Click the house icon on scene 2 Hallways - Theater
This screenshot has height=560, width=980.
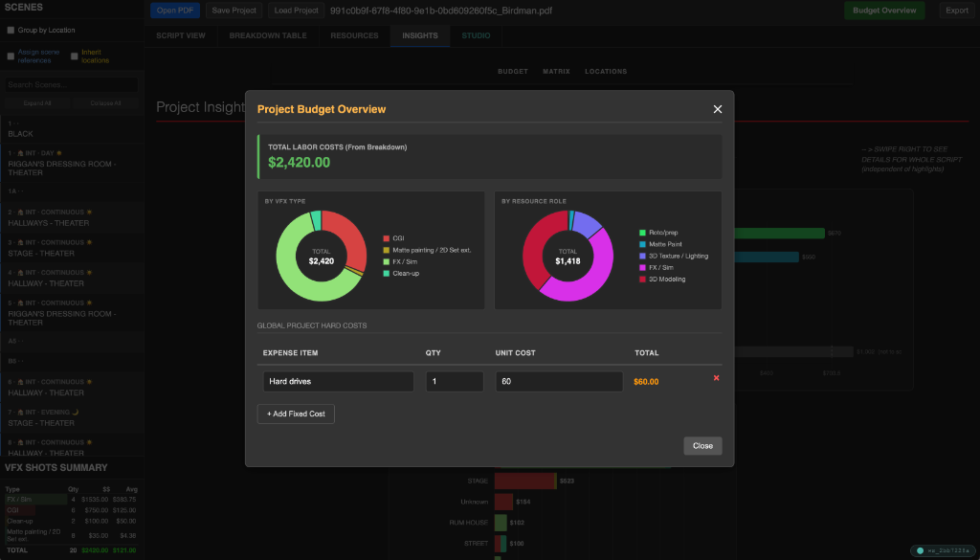(19, 212)
